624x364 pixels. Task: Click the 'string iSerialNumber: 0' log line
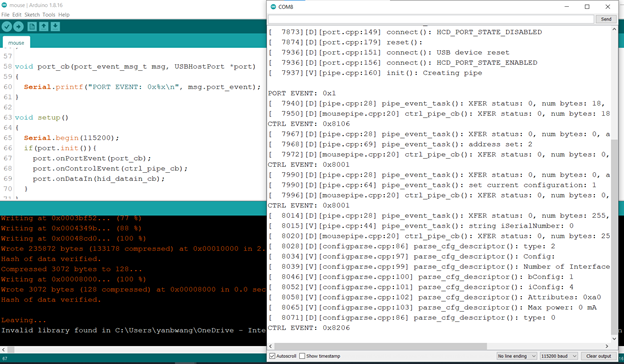[421, 226]
